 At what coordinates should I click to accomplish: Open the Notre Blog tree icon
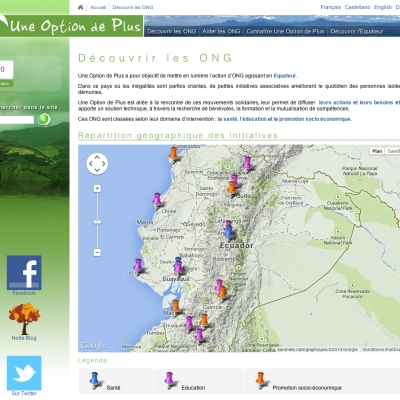(24, 318)
